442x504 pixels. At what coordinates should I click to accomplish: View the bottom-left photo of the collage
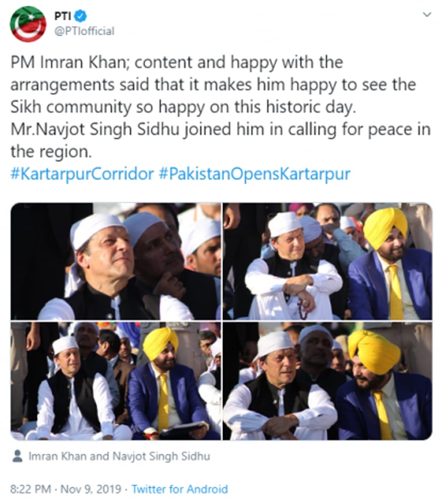116,381
